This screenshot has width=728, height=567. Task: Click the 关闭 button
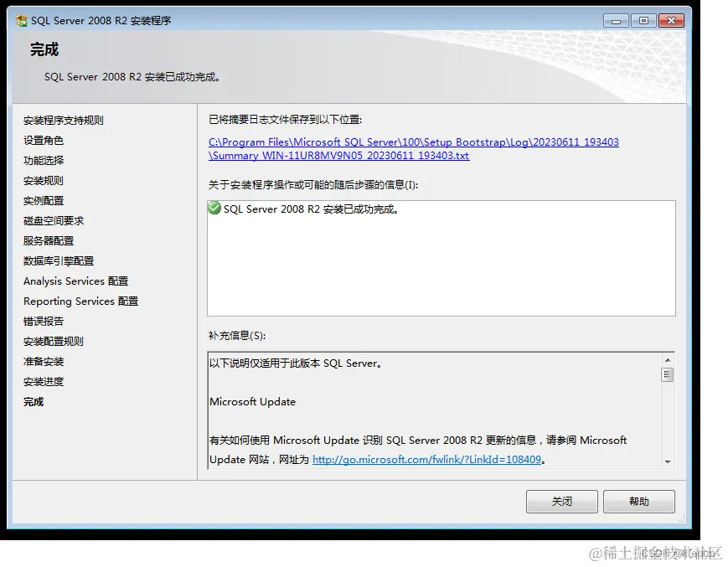point(562,502)
